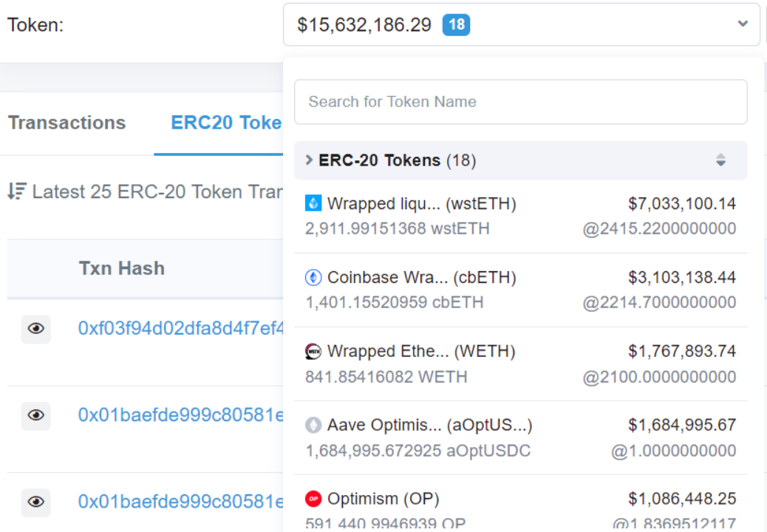This screenshot has height=532, width=767.
Task: Collapse the ERC-20 Tokens (18) section
Action: pyautogui.click(x=520, y=160)
